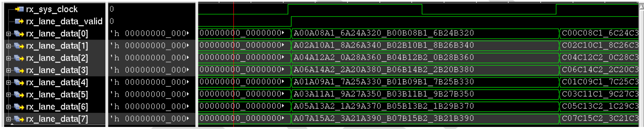The image size is (644, 129).
Task: Click waveform value A06A14A2_2A20A380_B06B14B2_2B20B380
Action: 384,70
